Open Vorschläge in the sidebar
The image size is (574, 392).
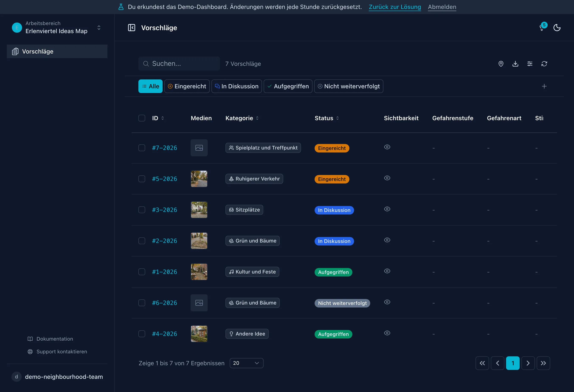click(57, 51)
